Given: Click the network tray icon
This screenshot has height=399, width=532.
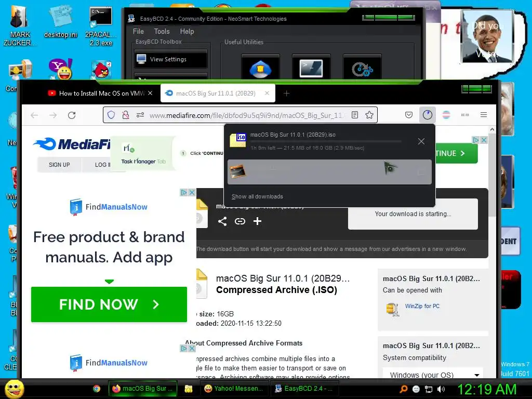Looking at the screenshot, I should pyautogui.click(x=429, y=389).
